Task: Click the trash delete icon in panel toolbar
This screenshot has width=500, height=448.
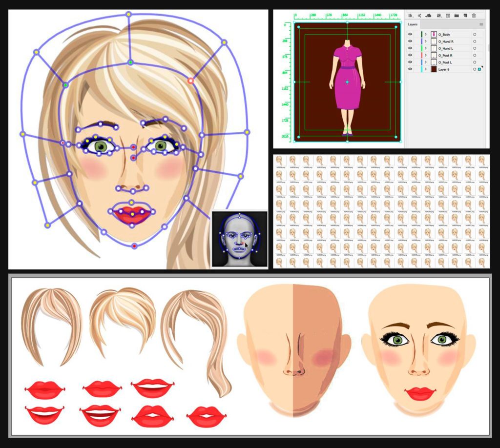Action: 474,15
